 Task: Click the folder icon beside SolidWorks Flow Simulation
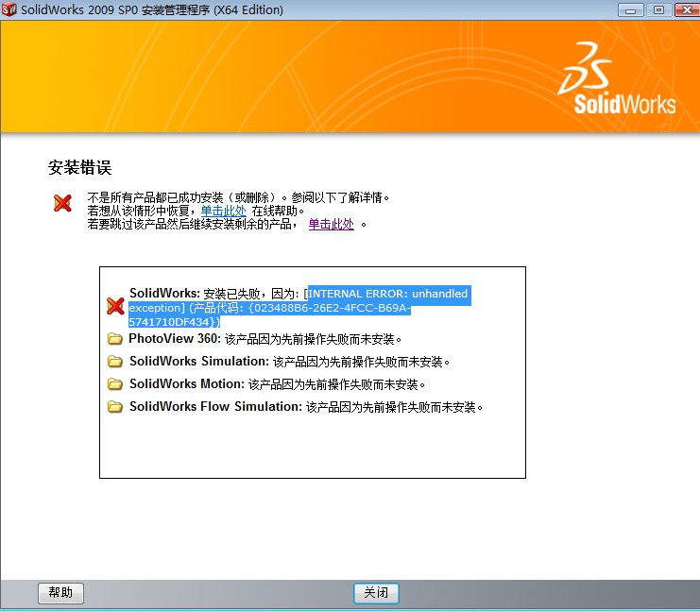coord(114,407)
